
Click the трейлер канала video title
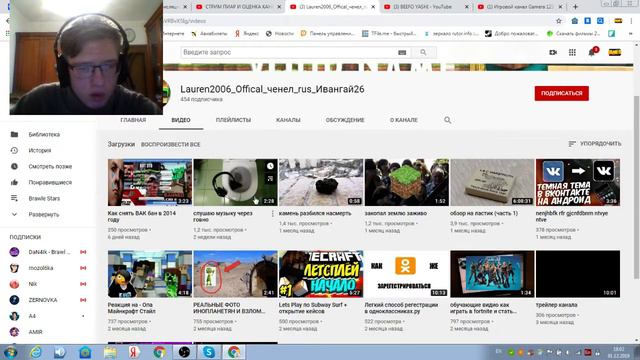556,305
